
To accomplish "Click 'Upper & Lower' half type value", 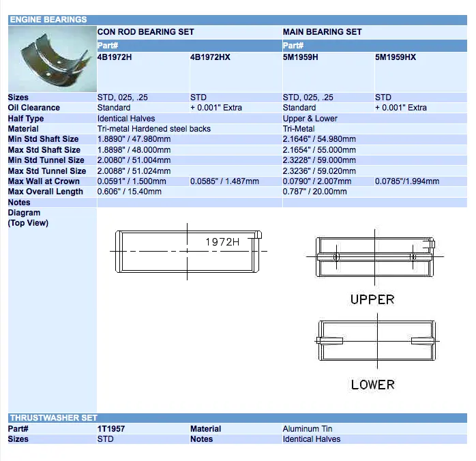I will 310,119.
